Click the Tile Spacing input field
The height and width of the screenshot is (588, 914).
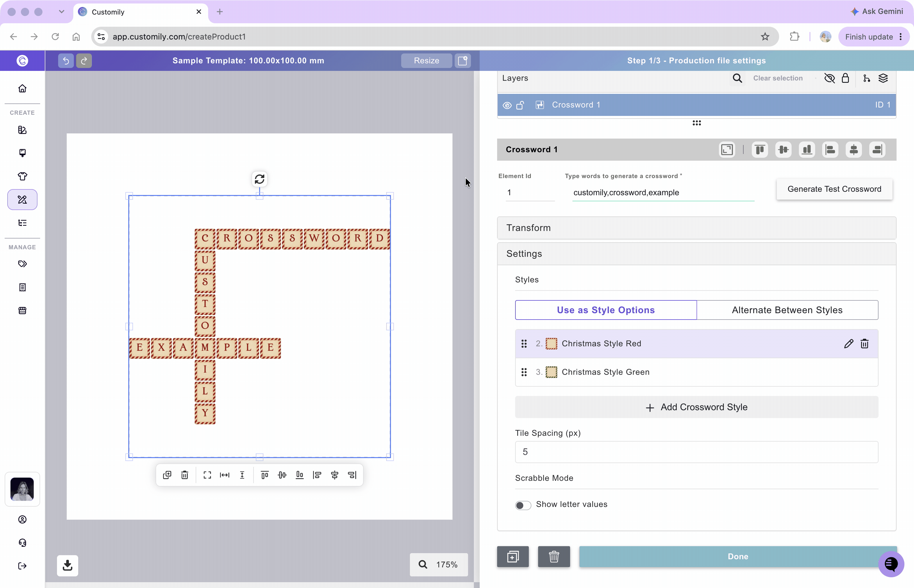tap(696, 452)
